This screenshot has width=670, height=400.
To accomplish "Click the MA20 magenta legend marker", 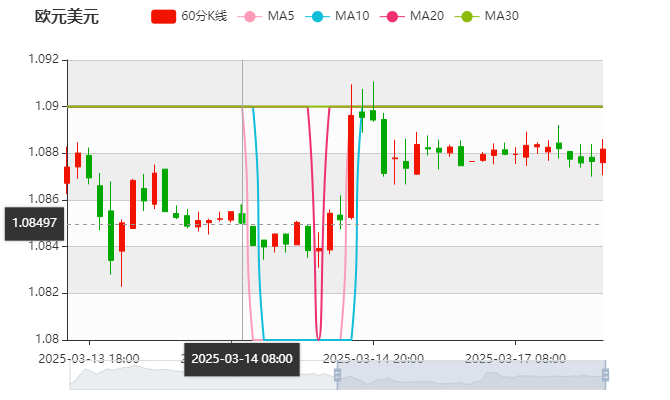I will coord(392,17).
